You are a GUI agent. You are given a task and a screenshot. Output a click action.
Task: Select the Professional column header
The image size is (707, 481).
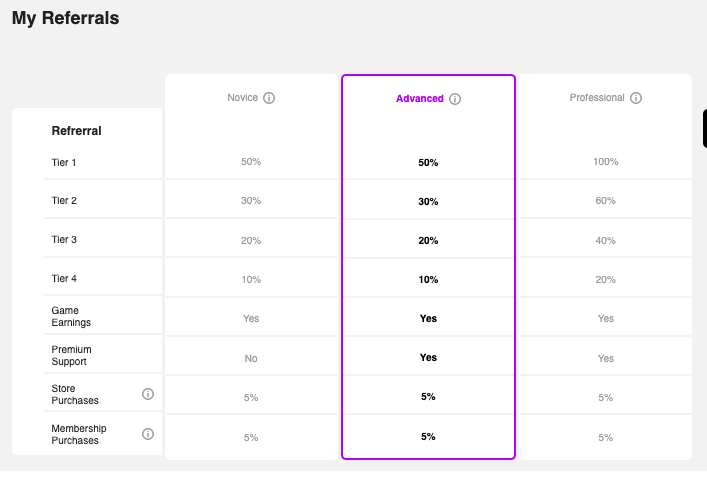point(597,98)
